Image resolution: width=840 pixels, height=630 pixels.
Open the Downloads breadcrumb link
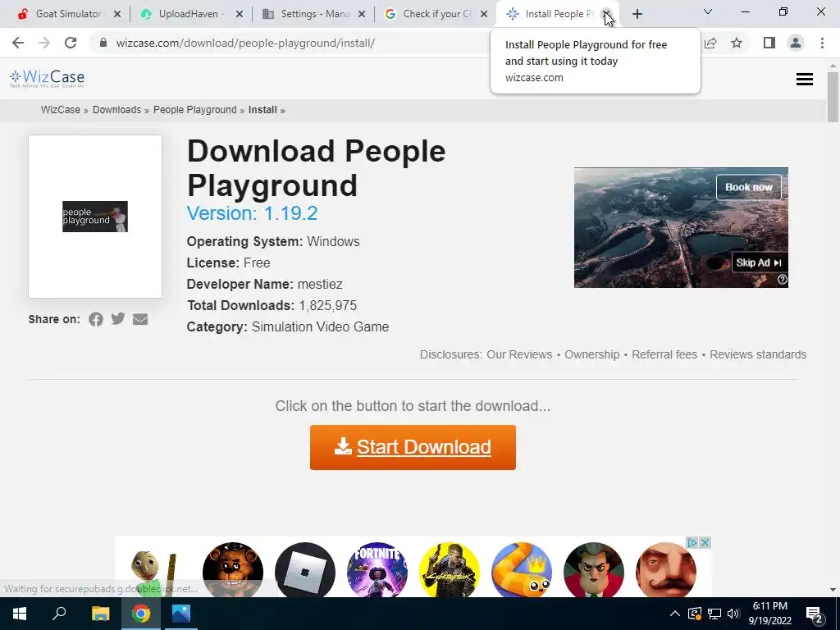[116, 110]
